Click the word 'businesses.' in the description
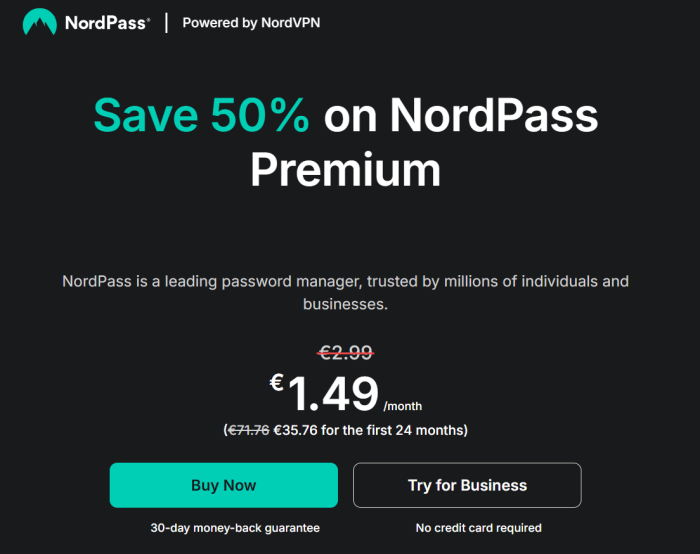700x554 pixels. [346, 304]
